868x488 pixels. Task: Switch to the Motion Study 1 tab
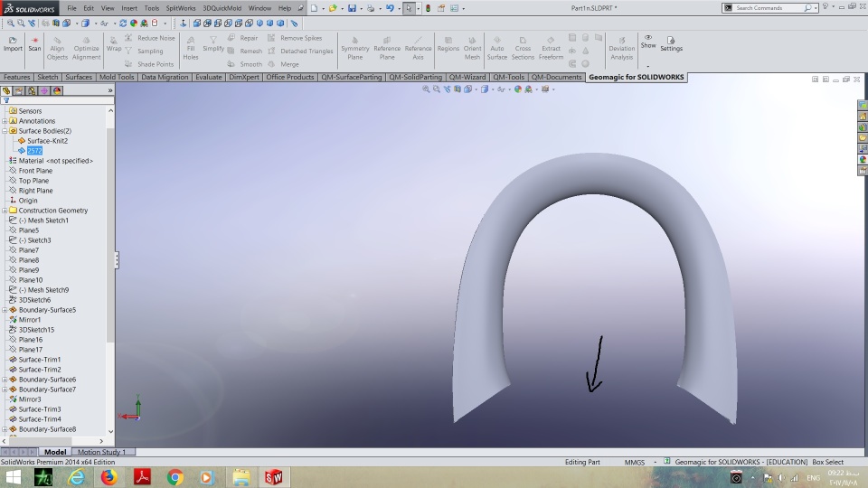[101, 452]
